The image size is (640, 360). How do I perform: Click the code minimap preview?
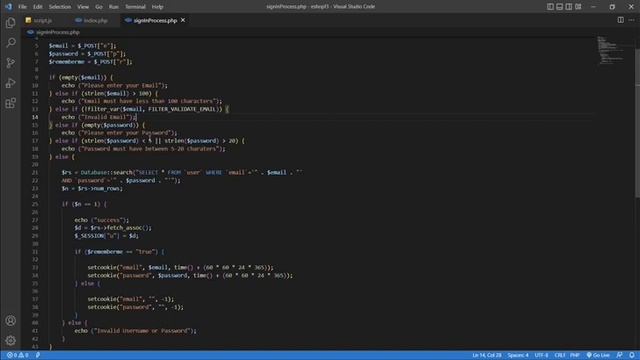coord(611,50)
